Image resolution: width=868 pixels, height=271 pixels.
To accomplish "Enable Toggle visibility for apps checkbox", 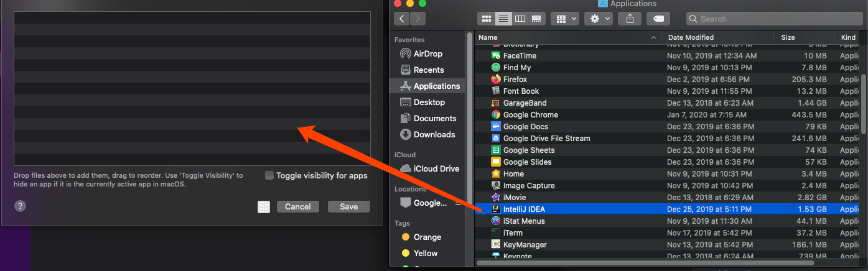I will 269,176.
